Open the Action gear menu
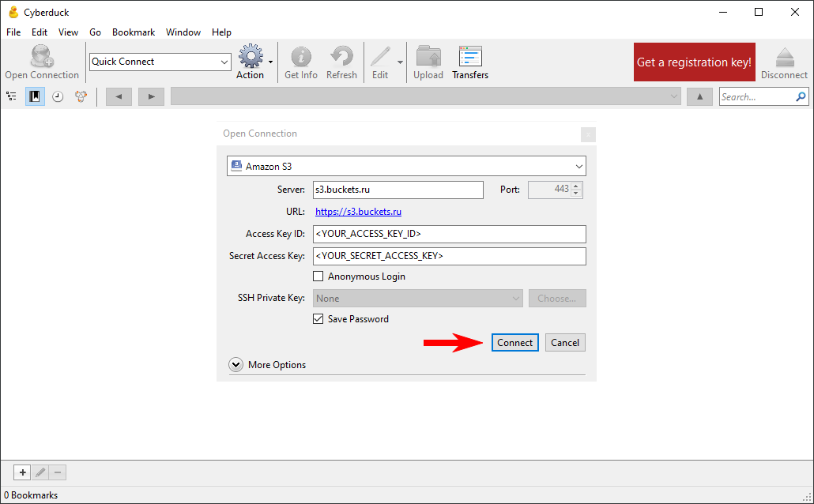This screenshot has width=814, height=504. pyautogui.click(x=251, y=57)
